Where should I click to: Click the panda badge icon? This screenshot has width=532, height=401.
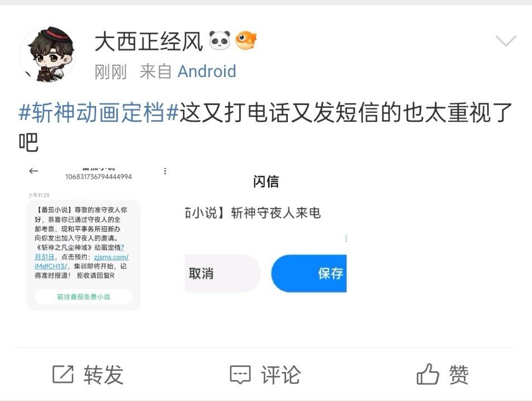click(220, 40)
